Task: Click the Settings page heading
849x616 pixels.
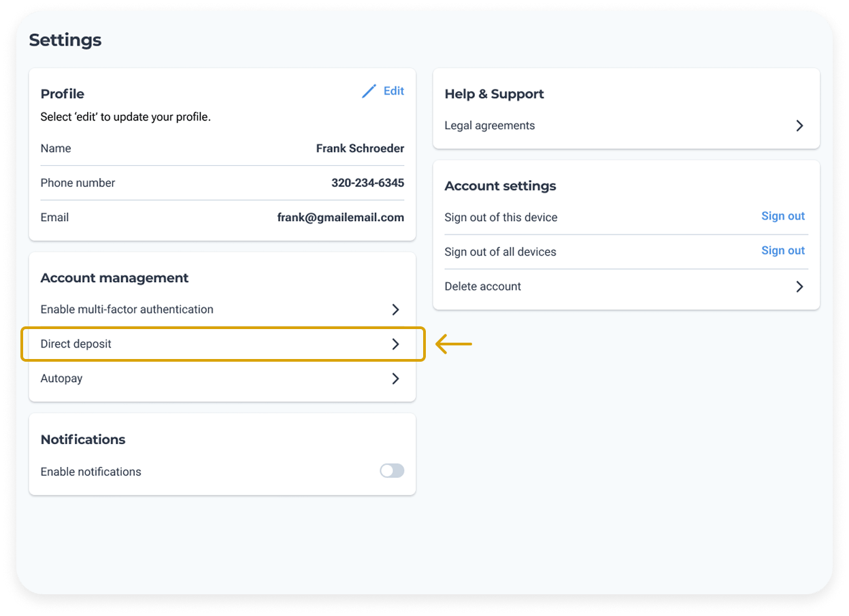Action: click(65, 40)
